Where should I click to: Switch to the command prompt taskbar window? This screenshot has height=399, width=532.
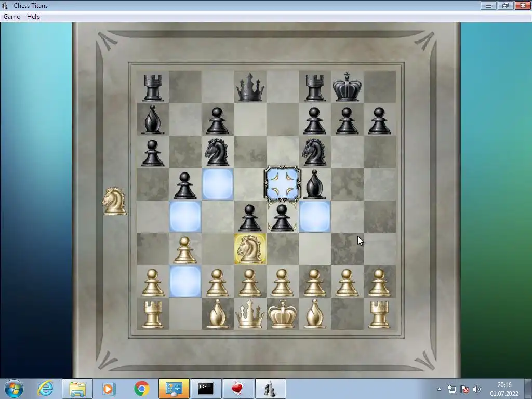[x=206, y=389]
